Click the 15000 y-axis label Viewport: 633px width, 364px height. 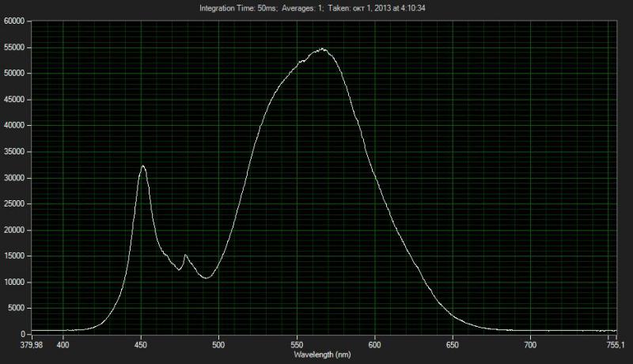(15, 256)
